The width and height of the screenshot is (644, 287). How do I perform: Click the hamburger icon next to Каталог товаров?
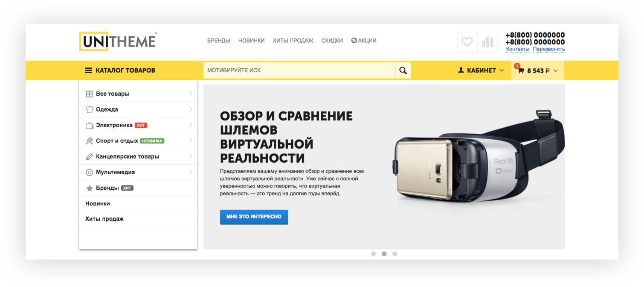(88, 70)
